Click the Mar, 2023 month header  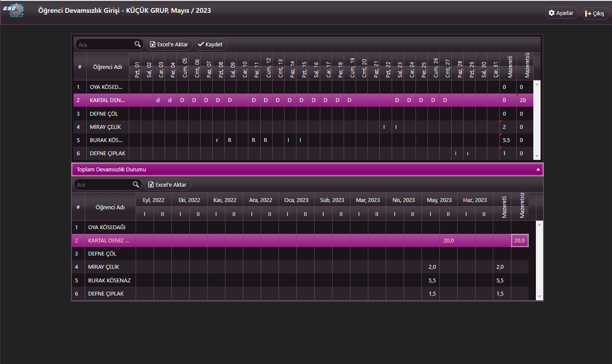pos(368,200)
